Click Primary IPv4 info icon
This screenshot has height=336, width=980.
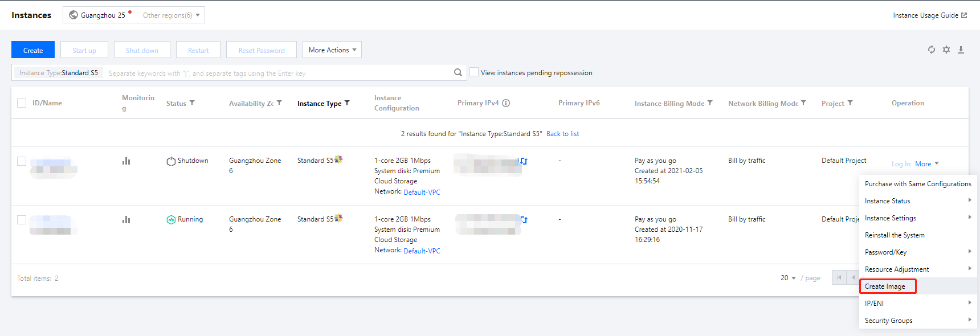506,103
